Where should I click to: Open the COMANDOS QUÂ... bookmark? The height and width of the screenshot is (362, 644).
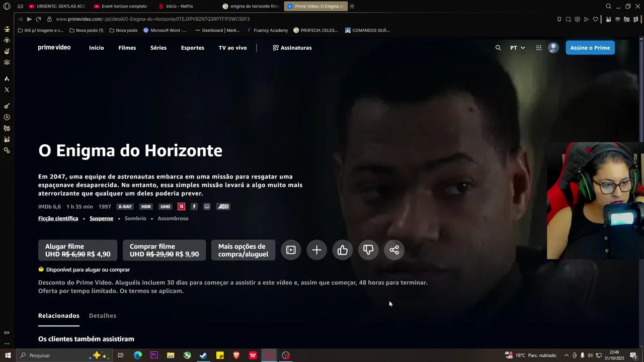click(368, 30)
